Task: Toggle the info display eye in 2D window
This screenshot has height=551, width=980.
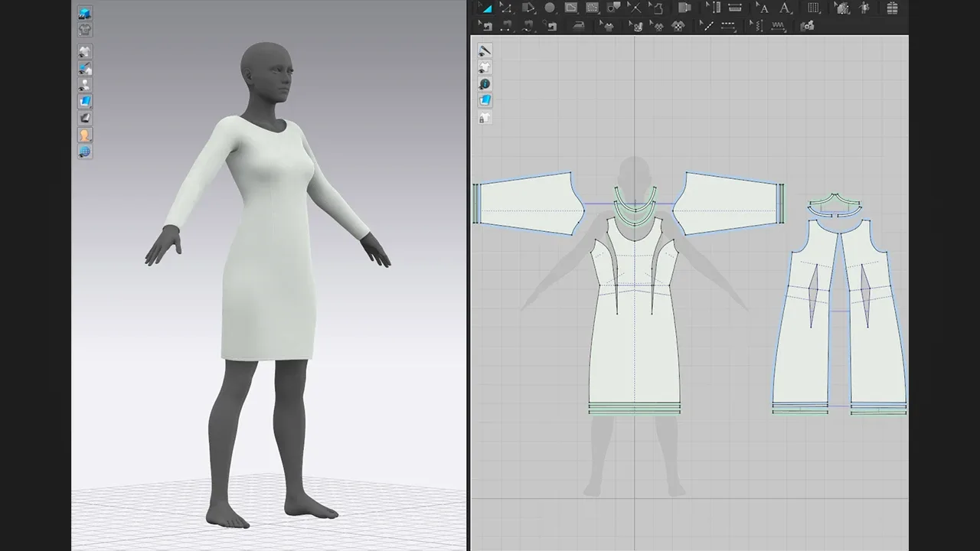Action: [x=485, y=84]
